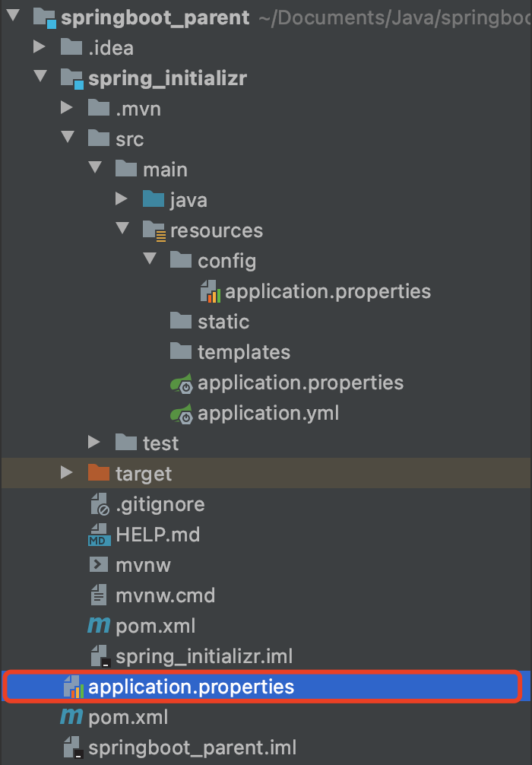Click the config folder icon

click(180, 259)
